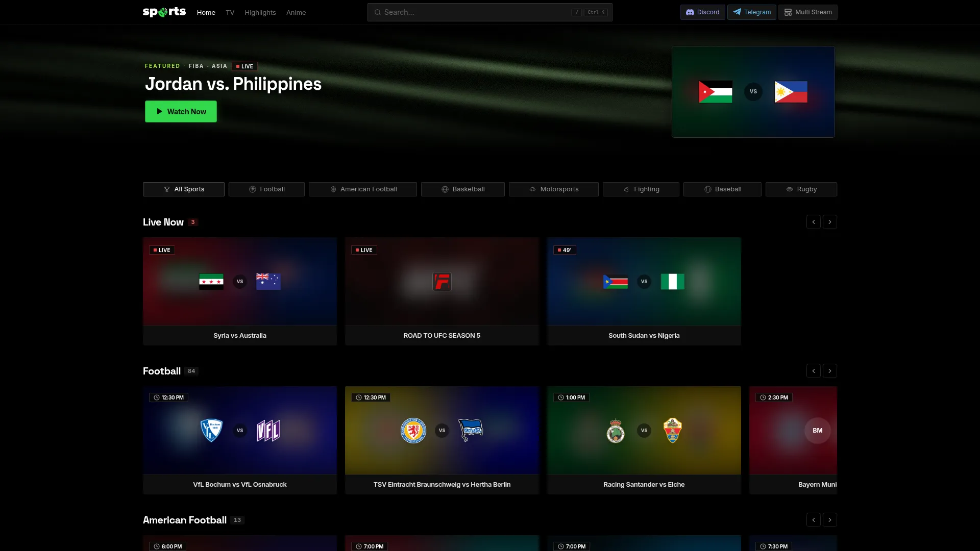Screen dimensions: 980x551
Task: Select the All Sports filter
Action: (184, 189)
